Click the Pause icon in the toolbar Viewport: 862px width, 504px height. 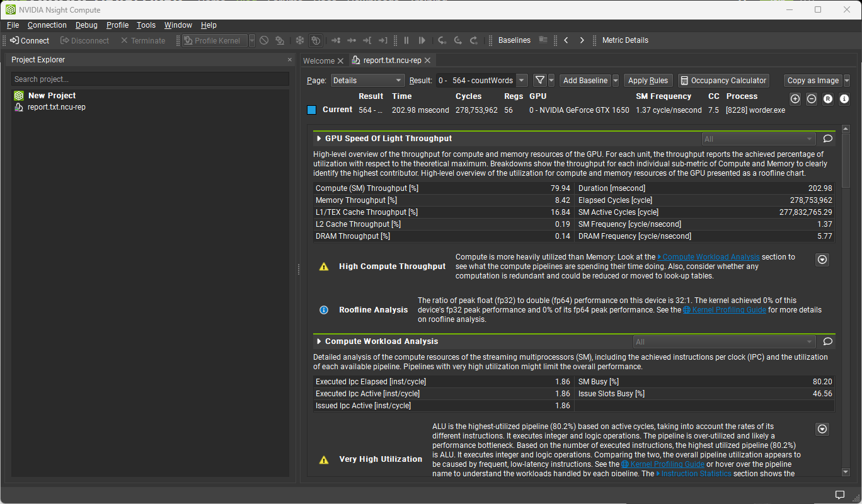coord(406,40)
